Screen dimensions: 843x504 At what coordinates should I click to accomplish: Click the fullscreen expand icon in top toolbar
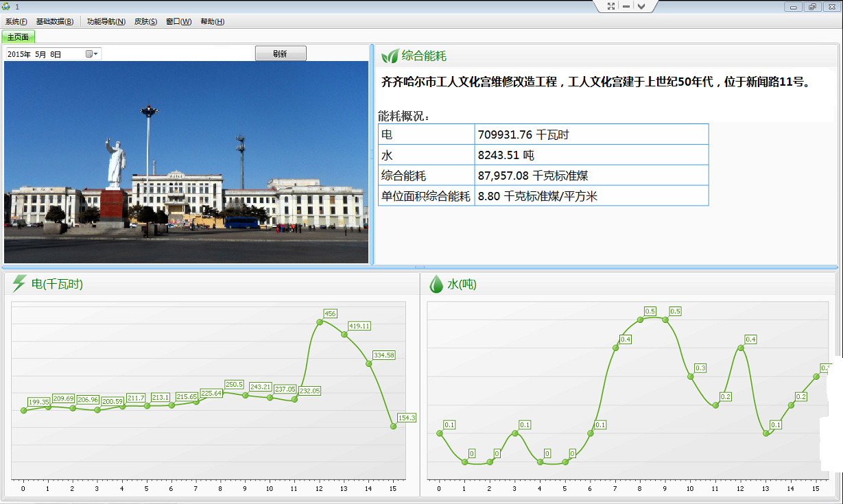611,6
